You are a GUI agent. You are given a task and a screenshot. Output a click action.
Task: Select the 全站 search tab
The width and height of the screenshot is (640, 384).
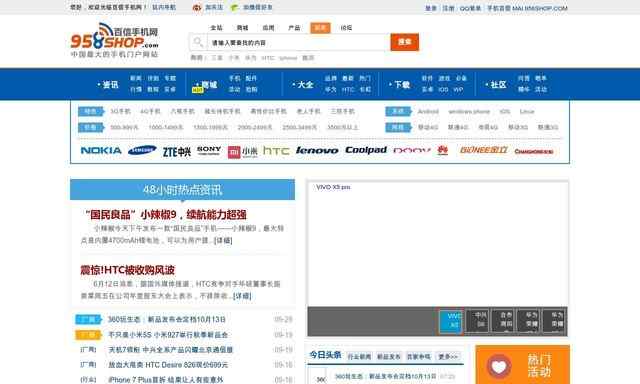click(216, 28)
